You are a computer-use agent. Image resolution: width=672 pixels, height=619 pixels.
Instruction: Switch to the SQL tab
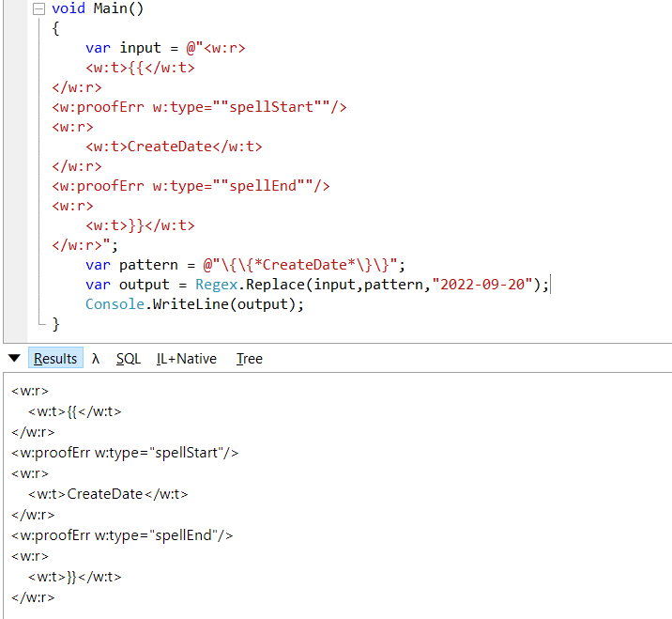(129, 358)
